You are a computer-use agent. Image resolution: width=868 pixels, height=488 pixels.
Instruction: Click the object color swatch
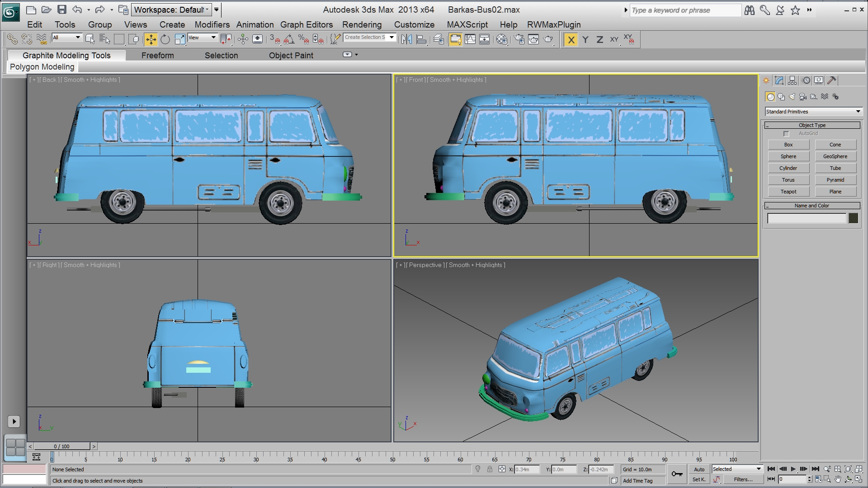[x=853, y=219]
